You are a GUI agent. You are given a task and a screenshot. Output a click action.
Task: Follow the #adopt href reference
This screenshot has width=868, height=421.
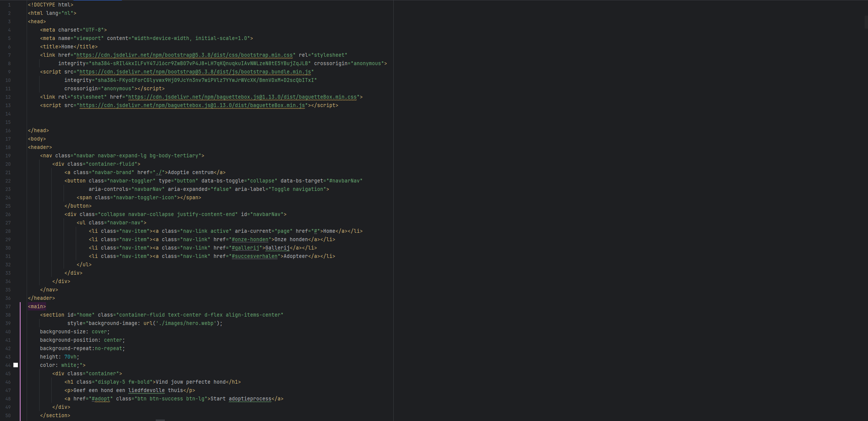click(x=101, y=399)
